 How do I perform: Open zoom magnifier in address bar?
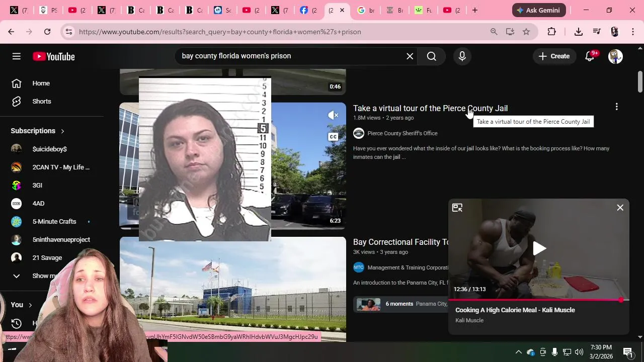(494, 32)
